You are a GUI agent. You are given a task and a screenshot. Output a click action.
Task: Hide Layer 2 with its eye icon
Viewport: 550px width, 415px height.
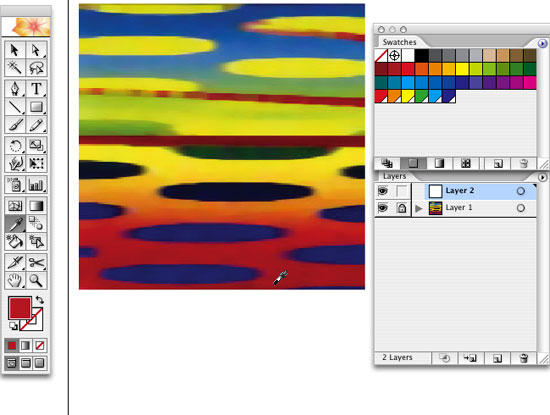[x=383, y=191]
